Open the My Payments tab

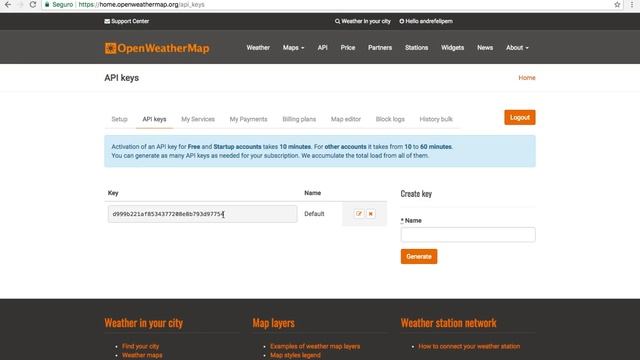pyautogui.click(x=249, y=119)
